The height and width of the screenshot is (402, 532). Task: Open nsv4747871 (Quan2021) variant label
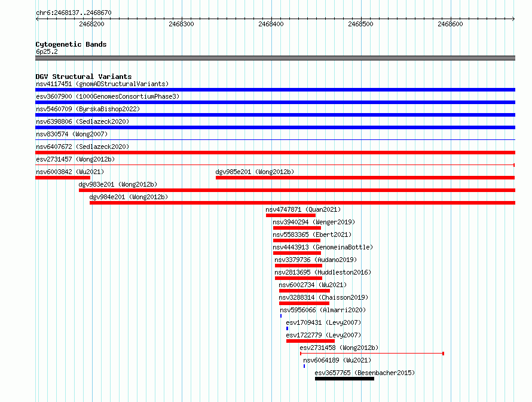(303, 209)
